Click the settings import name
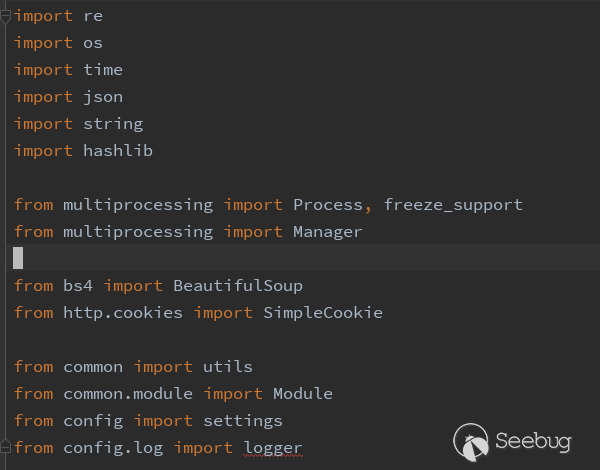 point(243,421)
